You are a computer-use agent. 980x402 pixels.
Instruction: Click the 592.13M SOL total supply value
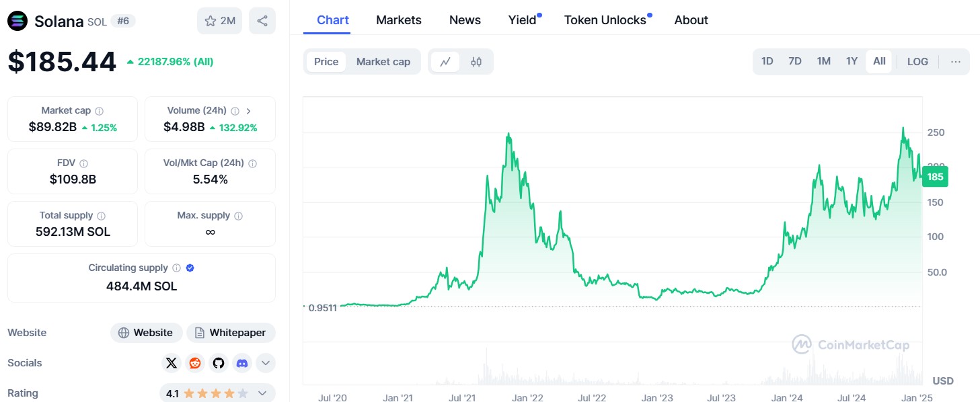(x=73, y=232)
